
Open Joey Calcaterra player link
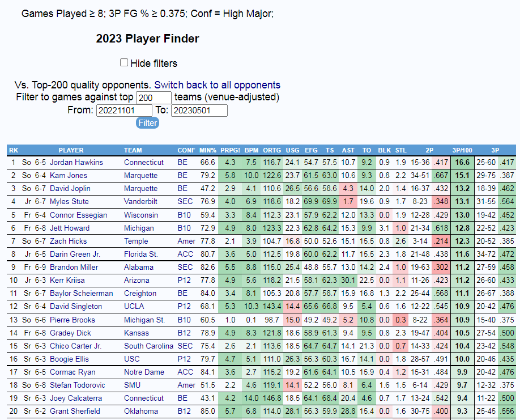coord(76,398)
